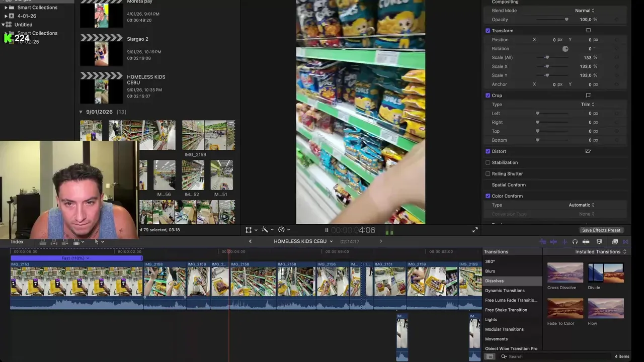The height and width of the screenshot is (362, 644).
Task: Click the append clip to storyline icon
Action: click(x=65, y=242)
